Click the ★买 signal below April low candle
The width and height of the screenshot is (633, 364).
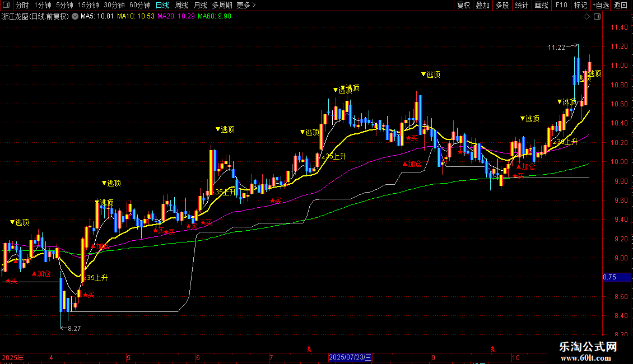(89, 295)
